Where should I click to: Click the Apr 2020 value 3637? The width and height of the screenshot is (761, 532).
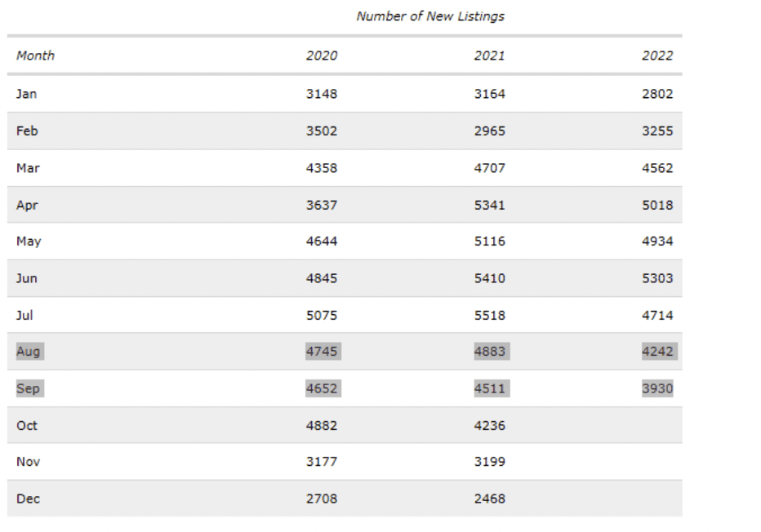click(x=321, y=205)
